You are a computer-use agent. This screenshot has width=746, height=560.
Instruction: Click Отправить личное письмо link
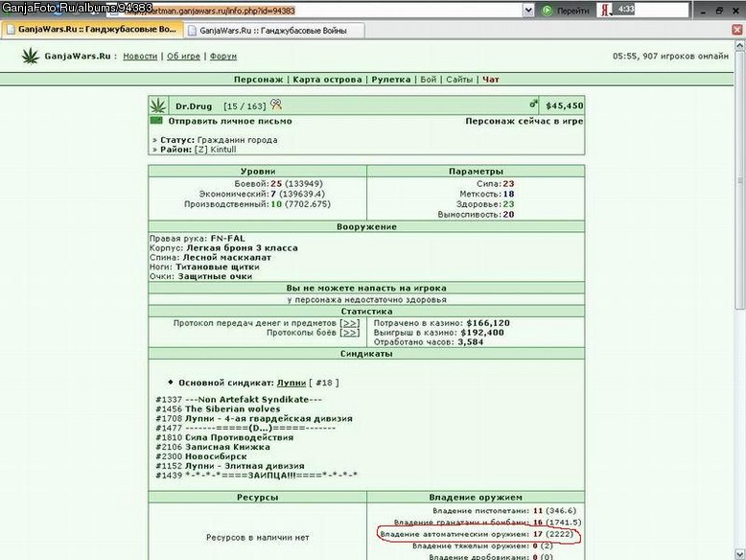(230, 122)
